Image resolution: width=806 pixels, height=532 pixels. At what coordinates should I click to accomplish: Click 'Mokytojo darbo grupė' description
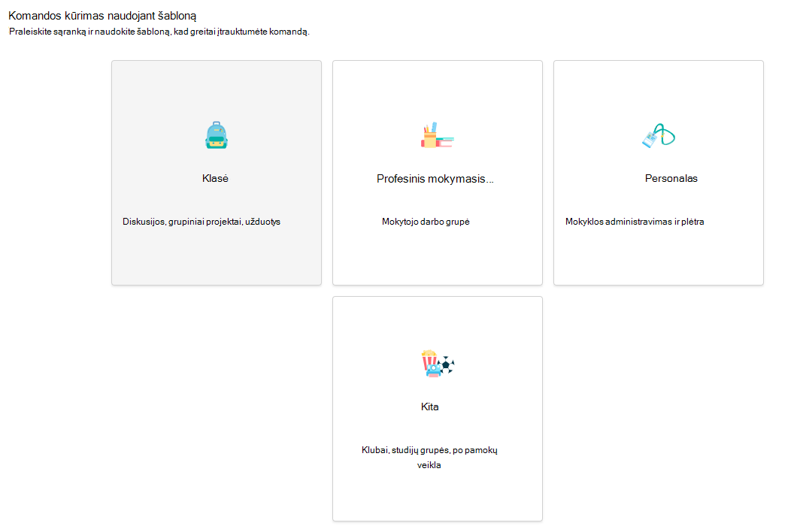426,222
